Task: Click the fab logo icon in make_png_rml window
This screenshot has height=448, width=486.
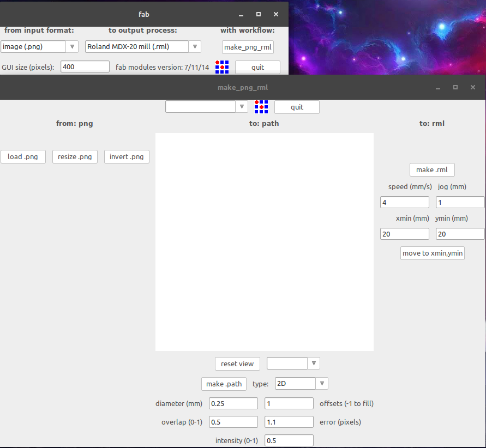Action: (261, 107)
